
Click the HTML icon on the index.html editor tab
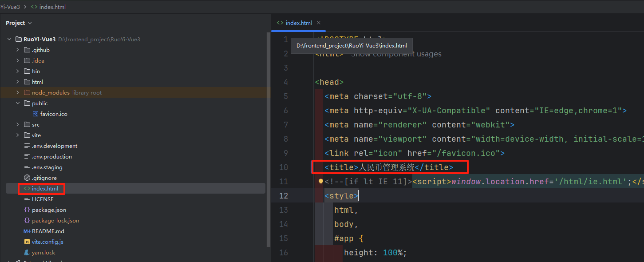click(x=280, y=23)
